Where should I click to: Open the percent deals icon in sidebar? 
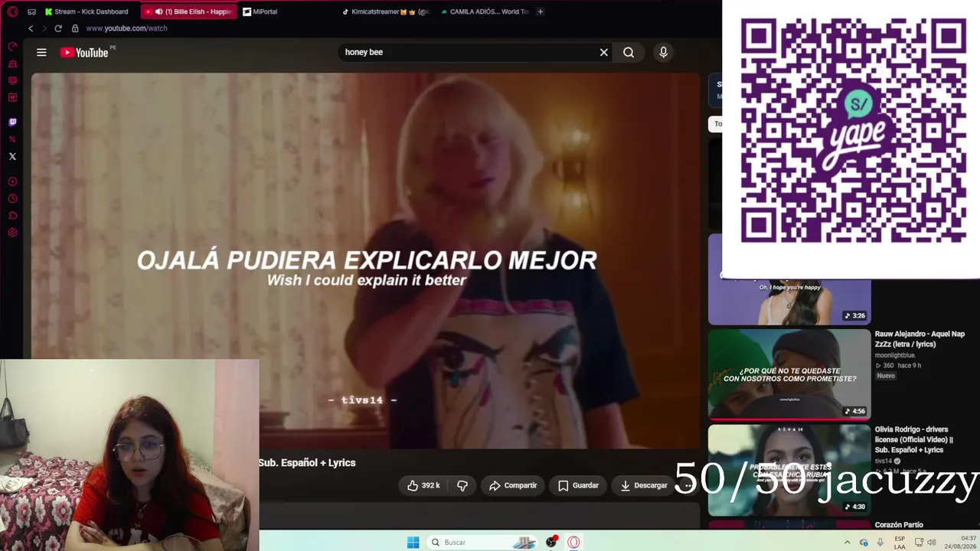coord(12,139)
